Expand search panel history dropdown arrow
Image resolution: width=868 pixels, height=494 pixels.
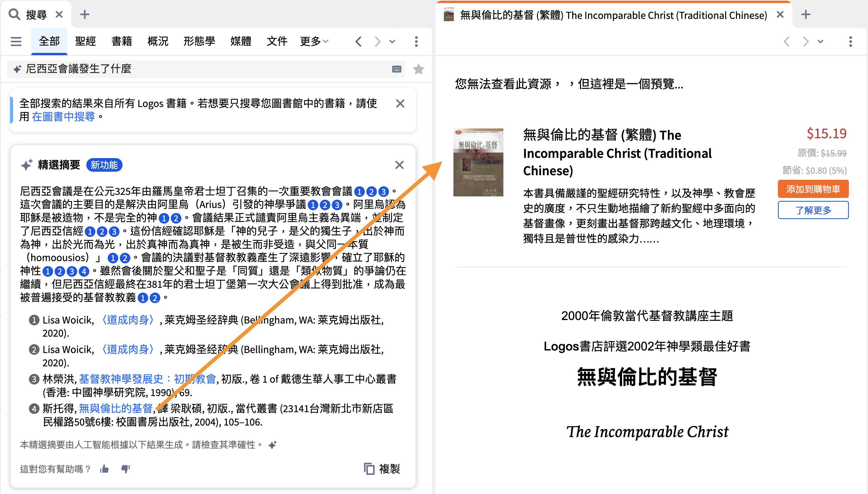pos(392,41)
